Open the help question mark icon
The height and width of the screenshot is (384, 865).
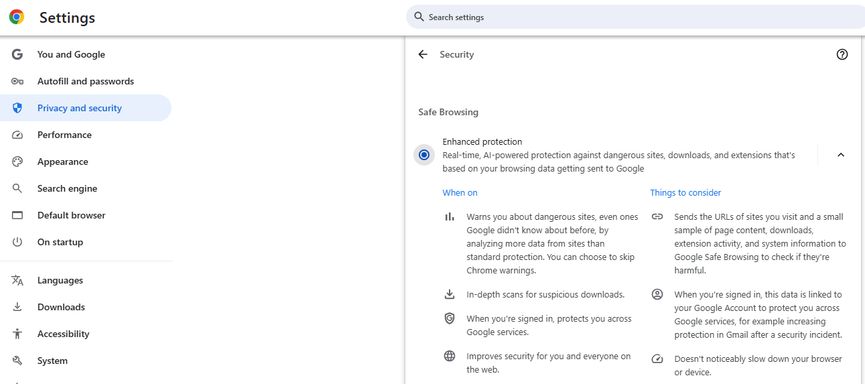click(x=842, y=54)
